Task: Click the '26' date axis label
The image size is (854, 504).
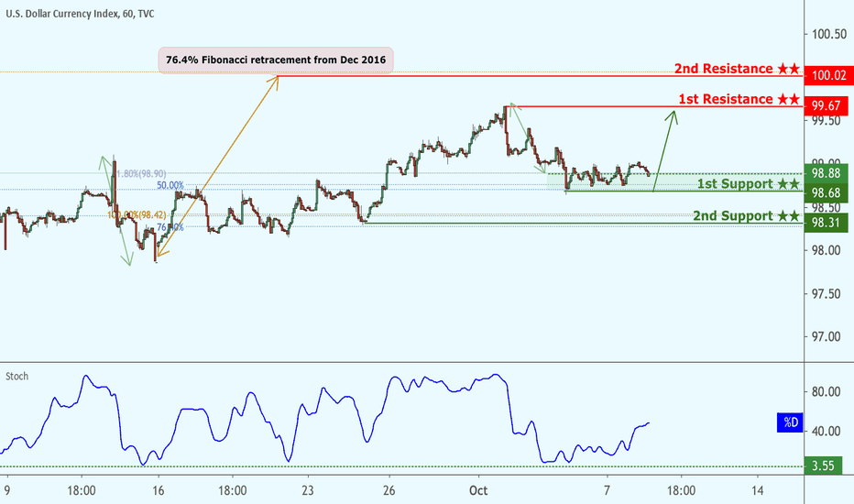Action: [389, 491]
